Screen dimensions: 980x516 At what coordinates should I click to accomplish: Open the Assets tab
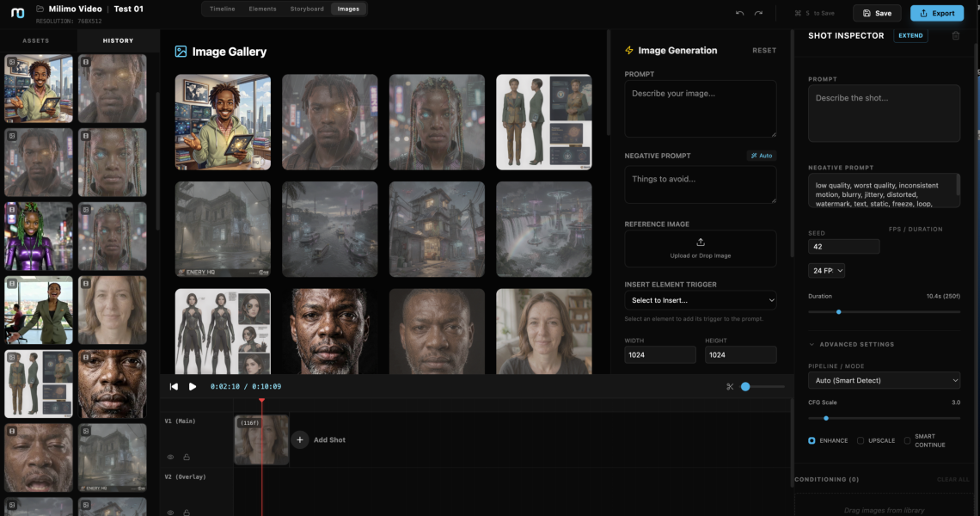(x=36, y=40)
